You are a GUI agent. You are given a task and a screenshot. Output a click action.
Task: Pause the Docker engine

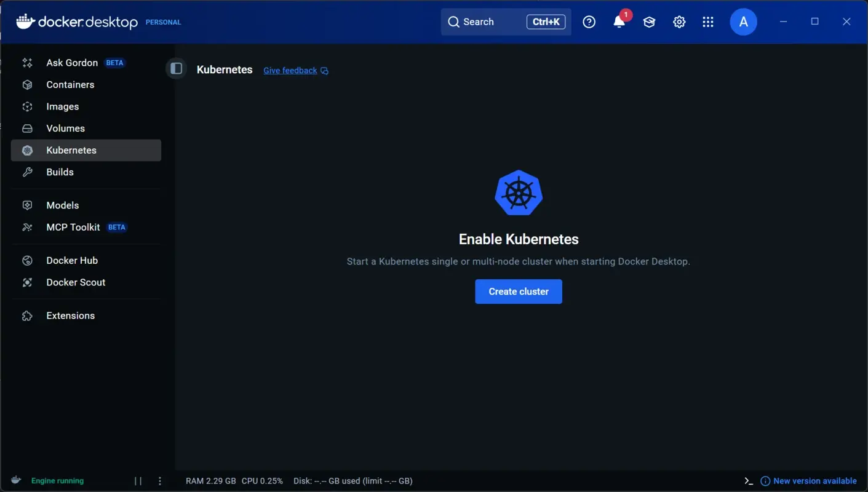(x=137, y=480)
